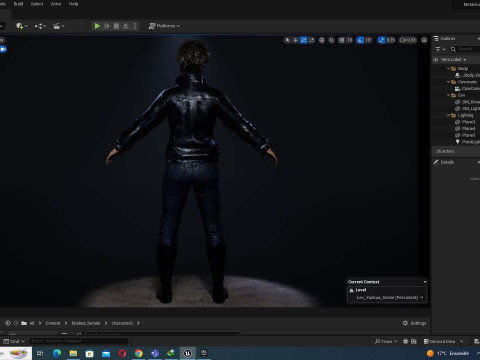Screen dimensions: 480x360
Task: Open the Trace dropdown in status bar
Action: [386, 341]
